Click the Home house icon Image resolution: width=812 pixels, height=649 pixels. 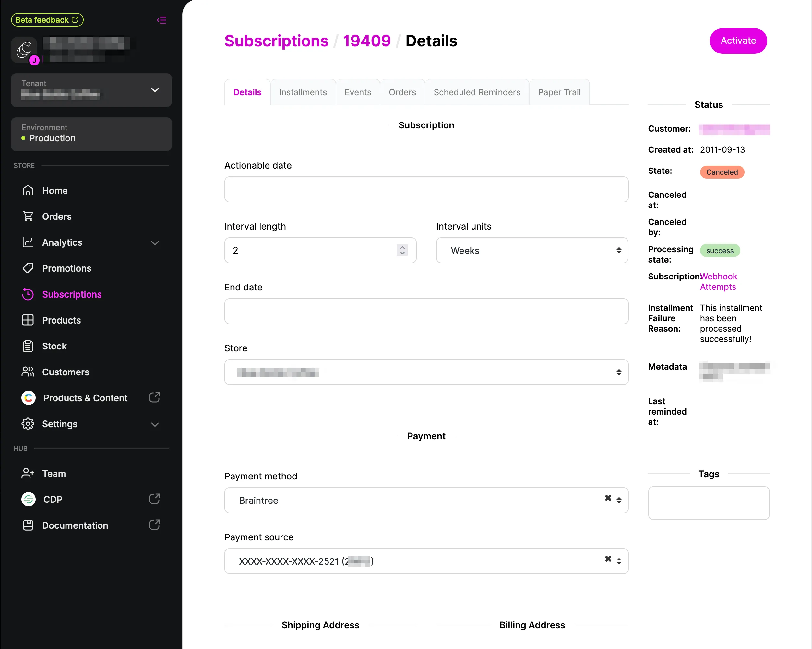pyautogui.click(x=28, y=191)
